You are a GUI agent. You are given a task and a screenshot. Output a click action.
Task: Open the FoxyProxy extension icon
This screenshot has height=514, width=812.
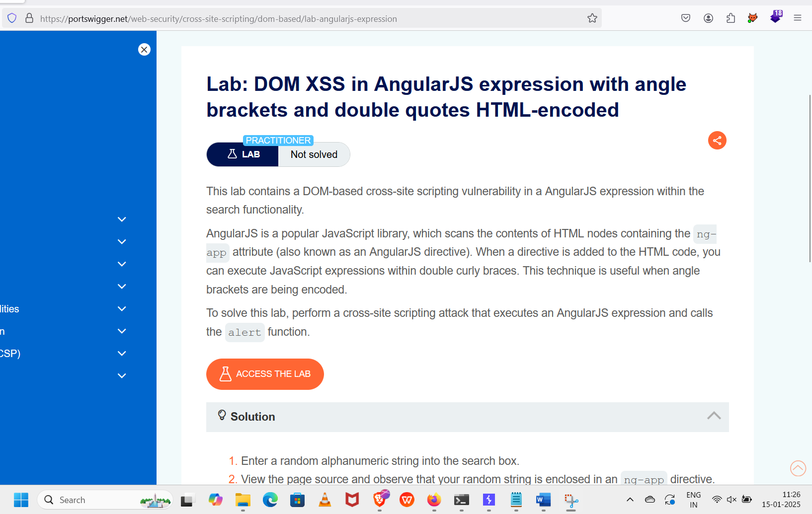(753, 18)
